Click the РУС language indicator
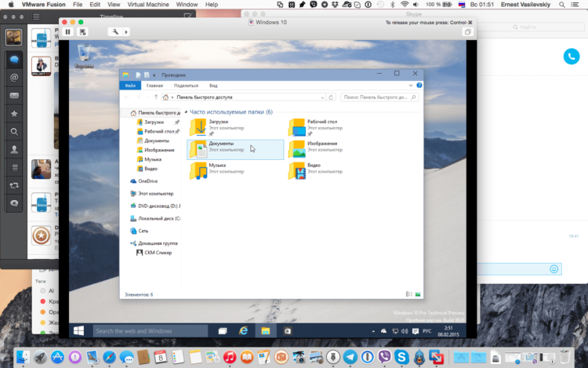The height and width of the screenshot is (368, 588). [427, 331]
